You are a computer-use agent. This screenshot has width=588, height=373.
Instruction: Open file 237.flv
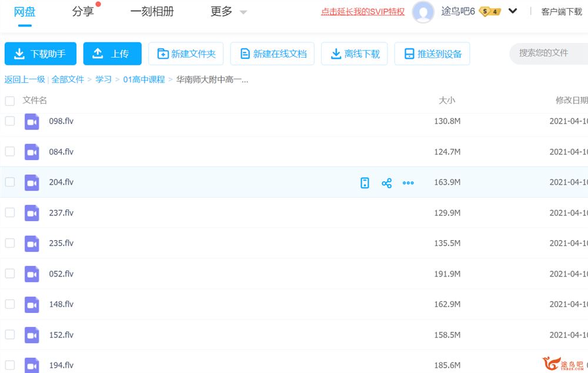pyautogui.click(x=61, y=213)
